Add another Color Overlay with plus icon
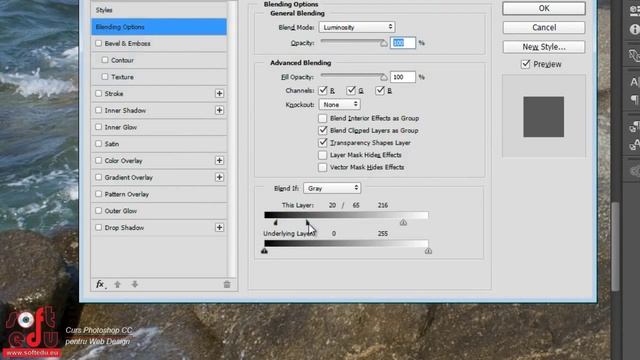This screenshot has width=640, height=360. 219,160
